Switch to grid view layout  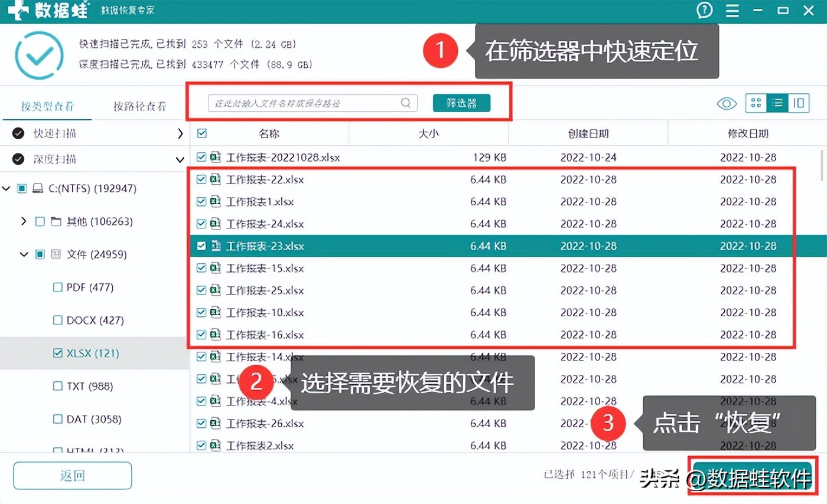pyautogui.click(x=756, y=103)
